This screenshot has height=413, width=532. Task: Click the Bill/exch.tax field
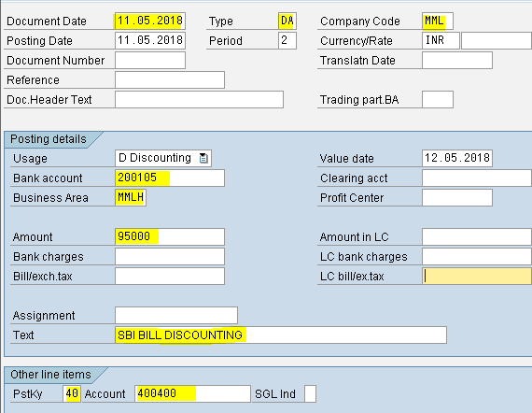(170, 277)
